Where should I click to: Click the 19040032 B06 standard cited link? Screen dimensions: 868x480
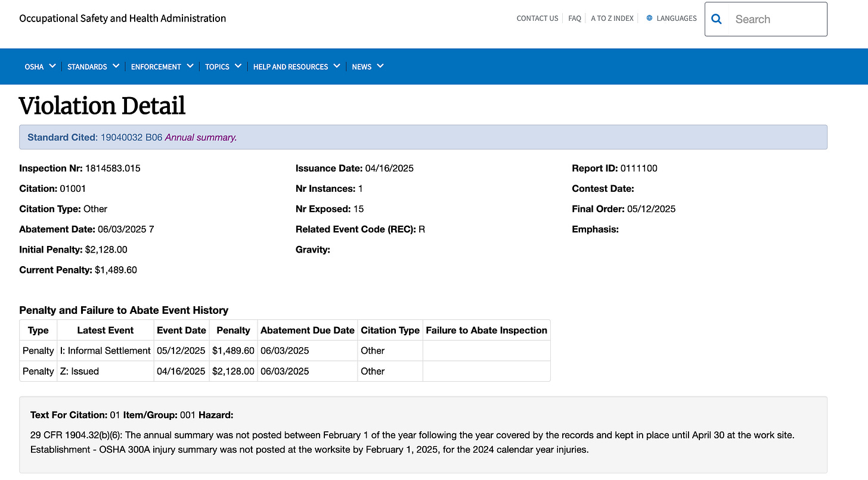[x=131, y=138]
